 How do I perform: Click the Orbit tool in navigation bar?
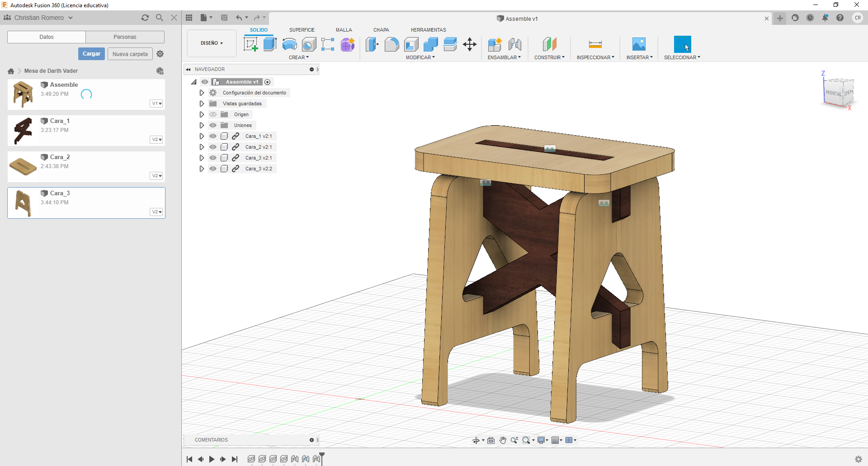[476, 440]
